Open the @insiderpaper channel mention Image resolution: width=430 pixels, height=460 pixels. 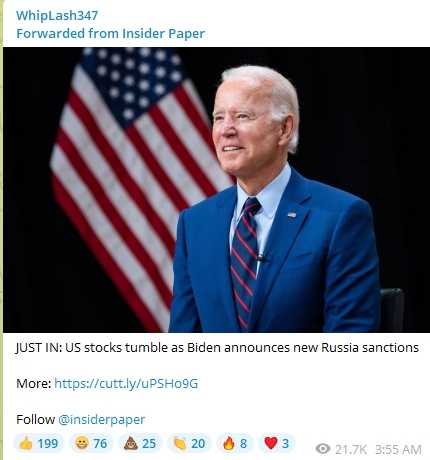click(101, 419)
